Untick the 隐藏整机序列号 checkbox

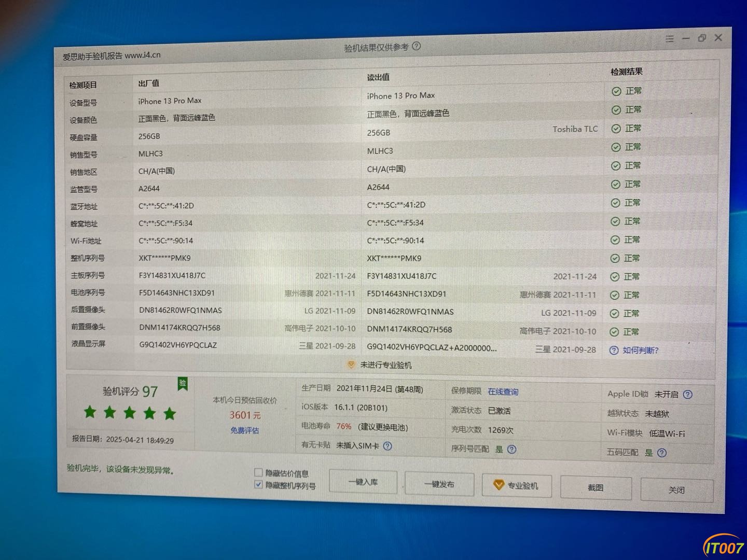[258, 485]
